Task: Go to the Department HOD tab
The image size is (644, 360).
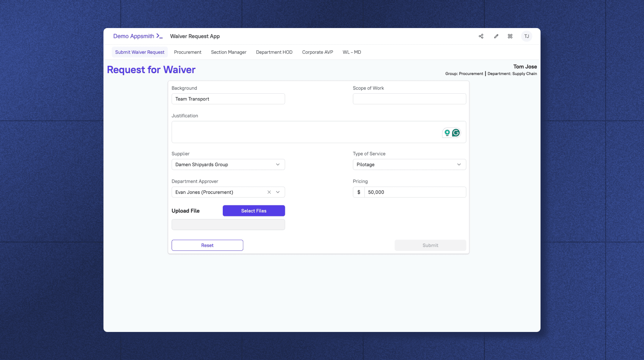Action: [x=274, y=52]
